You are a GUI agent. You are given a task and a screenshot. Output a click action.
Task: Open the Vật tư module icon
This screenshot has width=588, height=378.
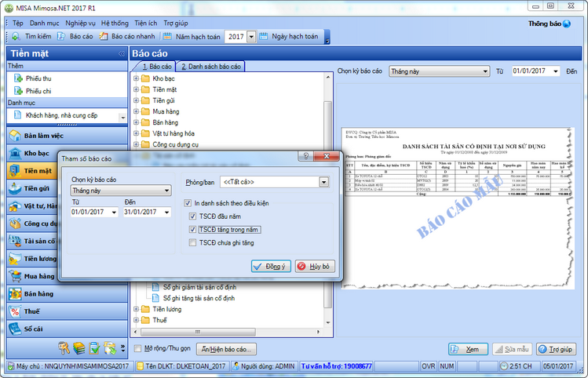click(x=15, y=206)
